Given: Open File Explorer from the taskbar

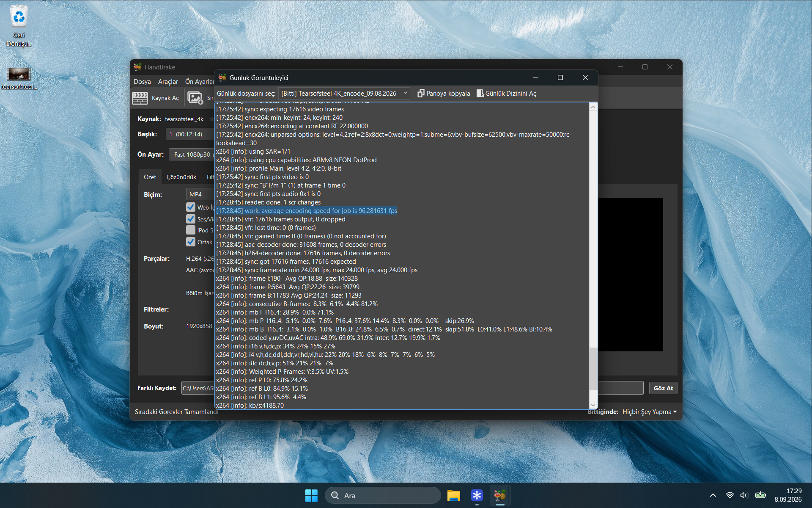Looking at the screenshot, I should (453, 495).
